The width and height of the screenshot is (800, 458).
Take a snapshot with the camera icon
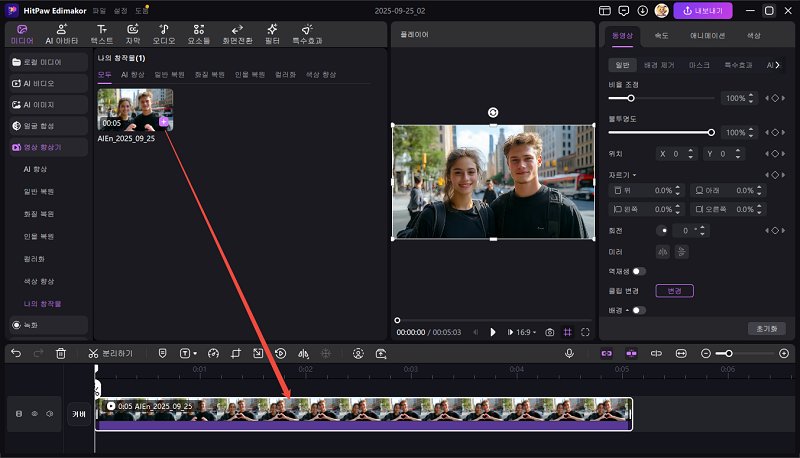(x=549, y=332)
